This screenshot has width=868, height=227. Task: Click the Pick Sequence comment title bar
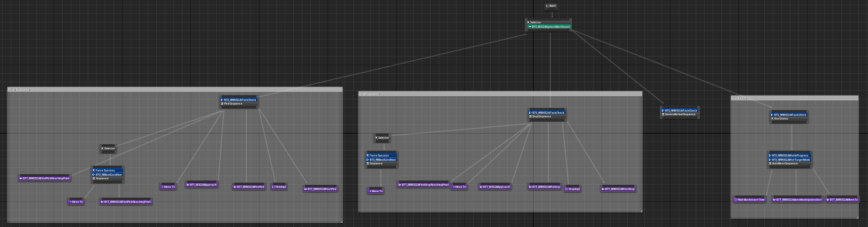[175, 90]
